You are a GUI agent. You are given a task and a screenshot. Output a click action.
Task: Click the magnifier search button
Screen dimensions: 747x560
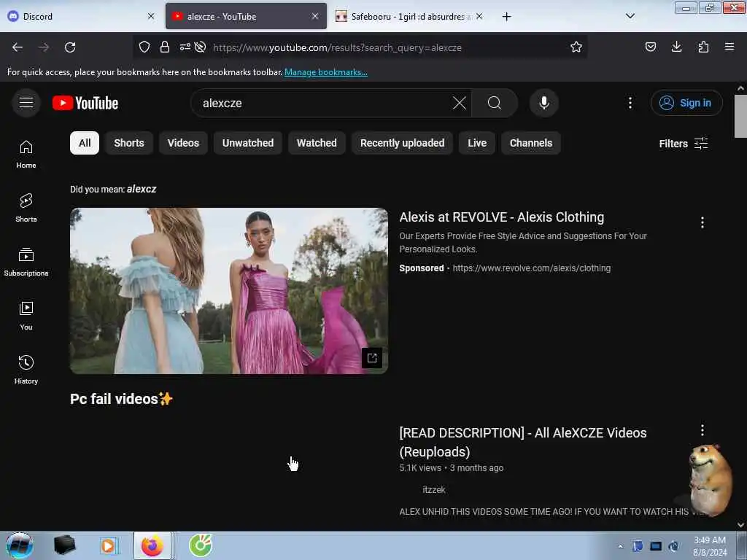[495, 103]
